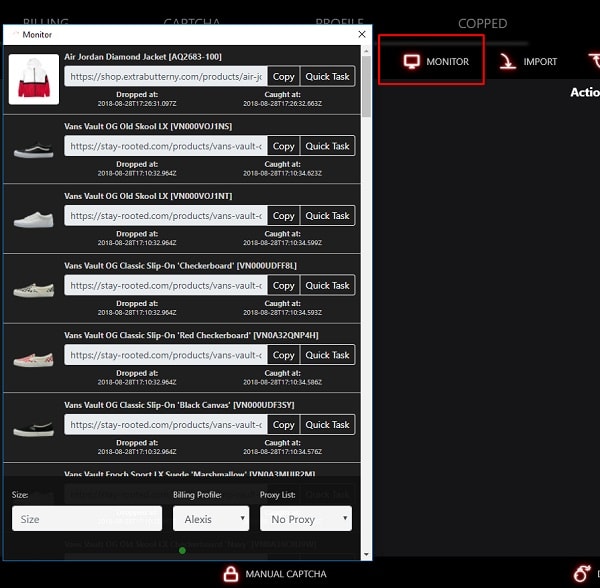The width and height of the screenshot is (600, 588).
Task: Click URL field for Slip-On 'Checkerboard' VN000UDFF8L
Action: coord(166,285)
